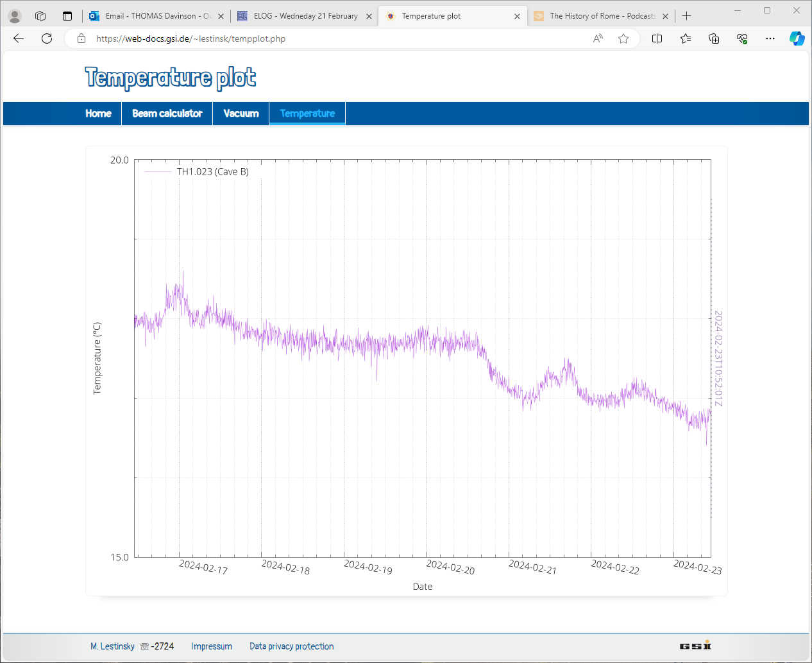
Task: Open the Collections icon
Action: [x=714, y=39]
